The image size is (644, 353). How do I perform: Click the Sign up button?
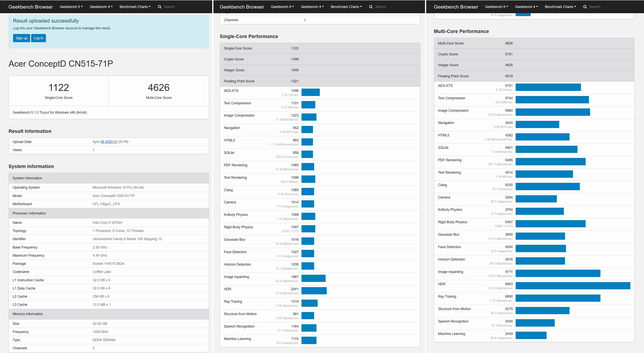22,38
